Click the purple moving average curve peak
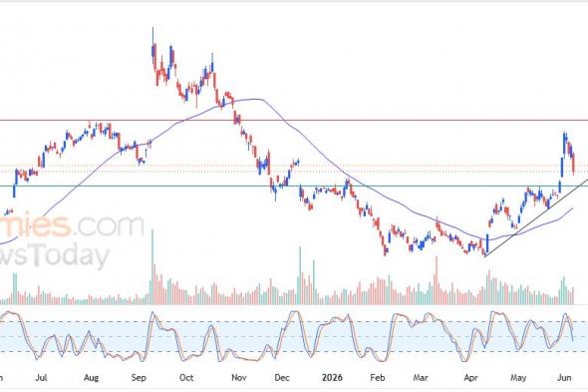The width and height of the screenshot is (588, 392). point(256,99)
